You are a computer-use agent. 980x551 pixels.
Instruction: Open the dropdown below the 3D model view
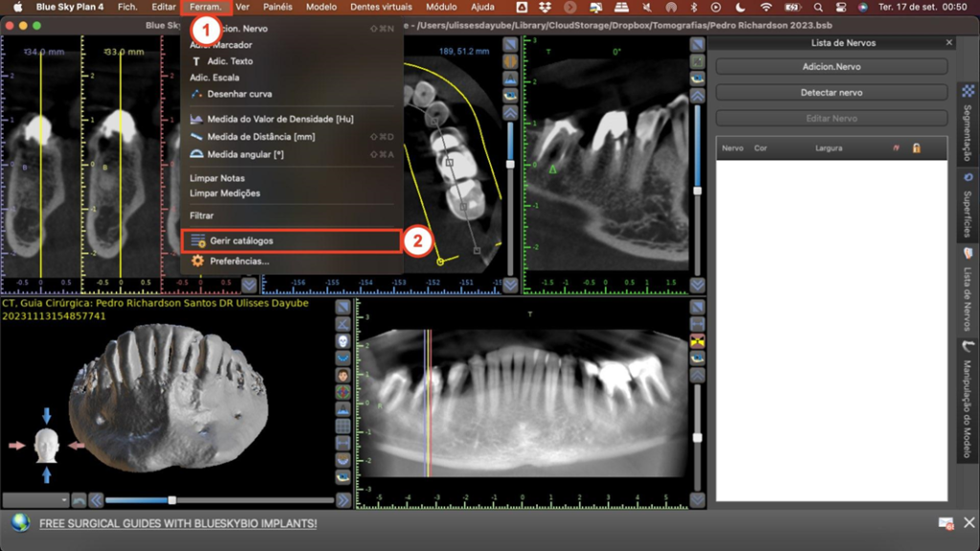tap(36, 499)
